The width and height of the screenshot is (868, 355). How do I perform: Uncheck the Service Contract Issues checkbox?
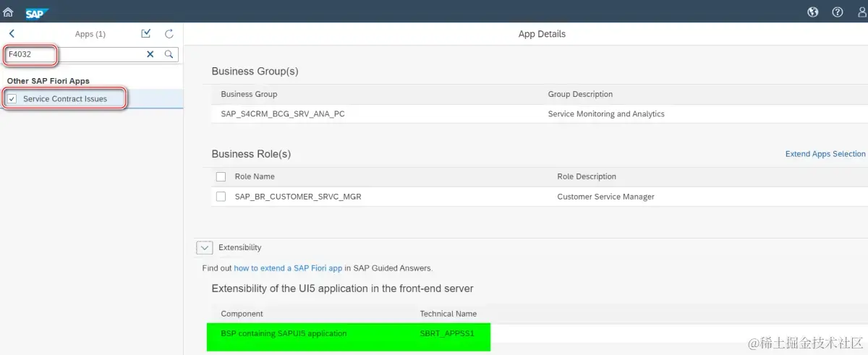tap(12, 99)
